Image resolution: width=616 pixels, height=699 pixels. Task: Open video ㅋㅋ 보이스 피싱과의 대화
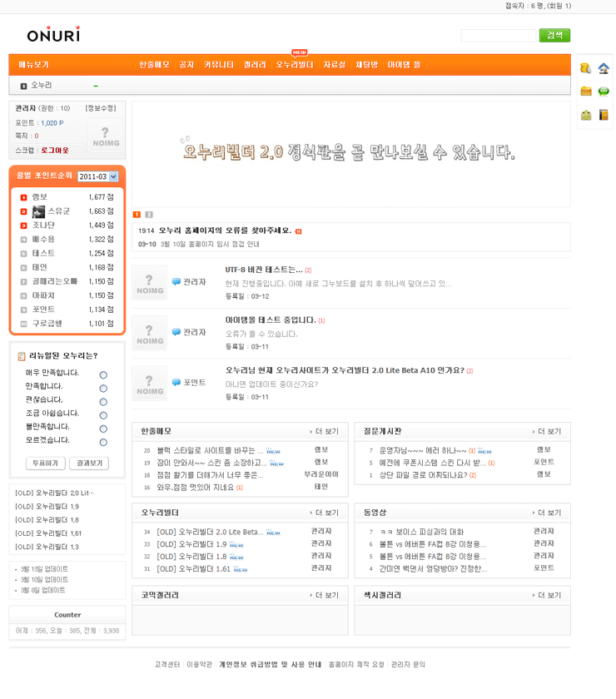[422, 532]
